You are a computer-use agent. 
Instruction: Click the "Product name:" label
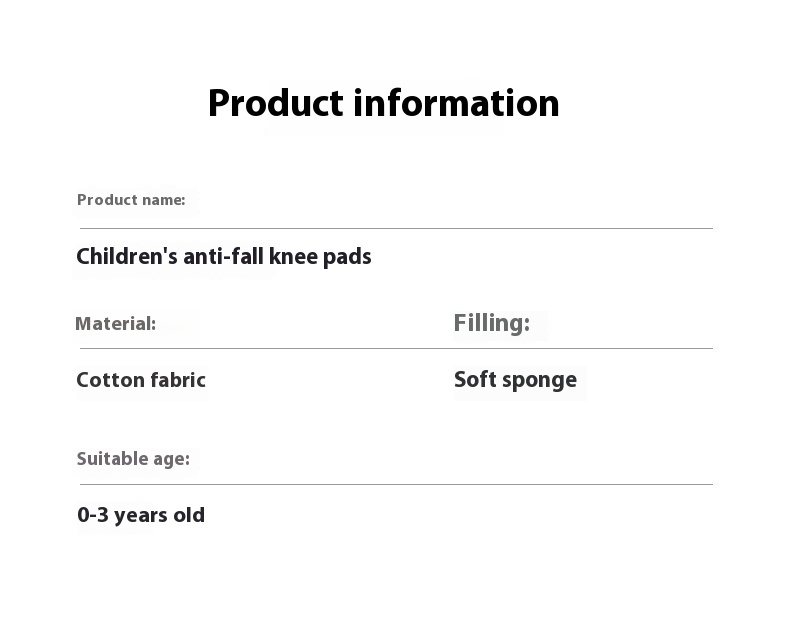click(131, 200)
